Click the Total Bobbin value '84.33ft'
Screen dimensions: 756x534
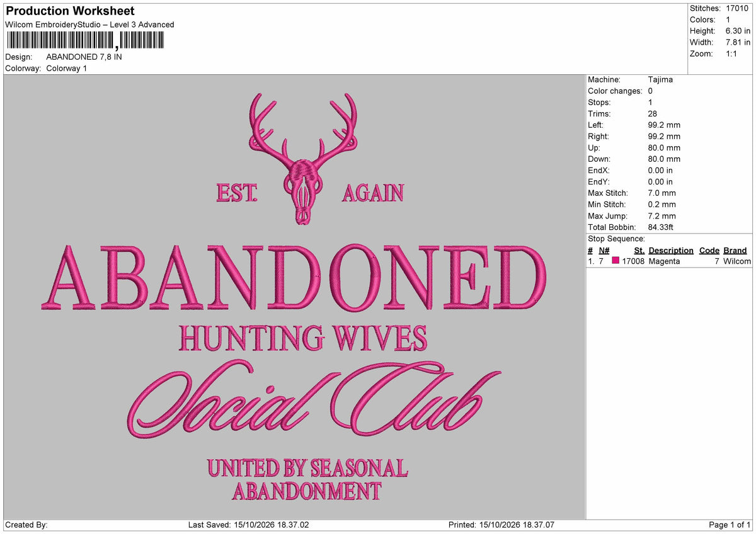662,227
